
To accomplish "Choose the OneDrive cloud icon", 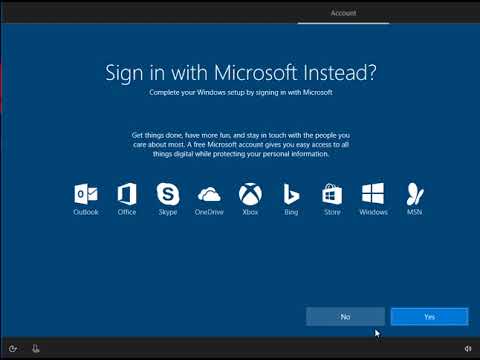I will tap(209, 195).
